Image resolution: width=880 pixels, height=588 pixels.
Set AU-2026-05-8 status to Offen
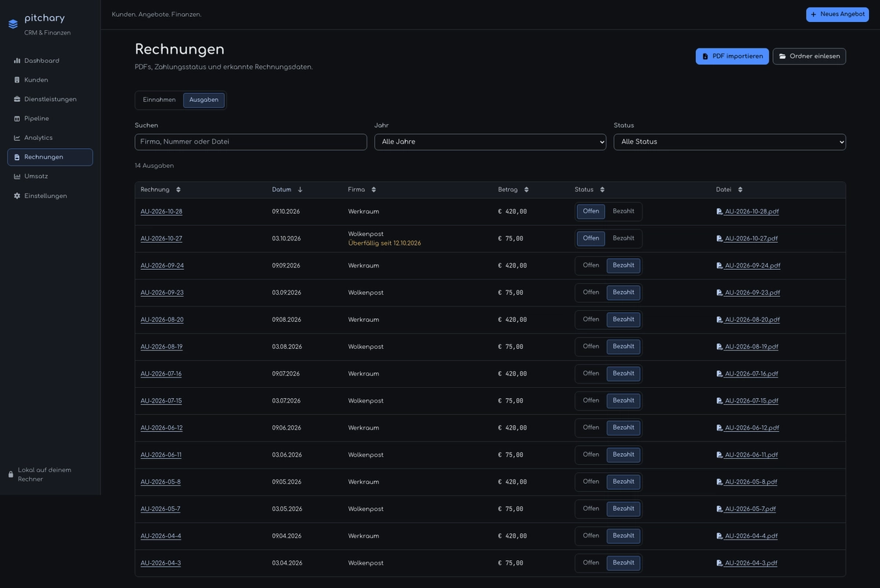(x=591, y=482)
